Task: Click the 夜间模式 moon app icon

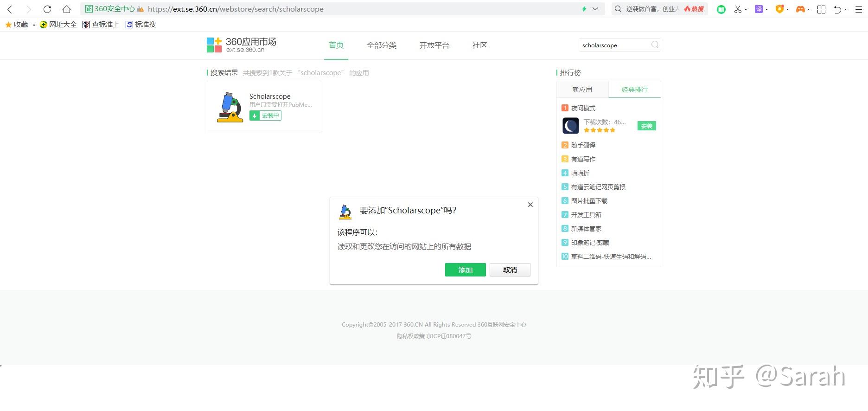Action: pos(571,126)
